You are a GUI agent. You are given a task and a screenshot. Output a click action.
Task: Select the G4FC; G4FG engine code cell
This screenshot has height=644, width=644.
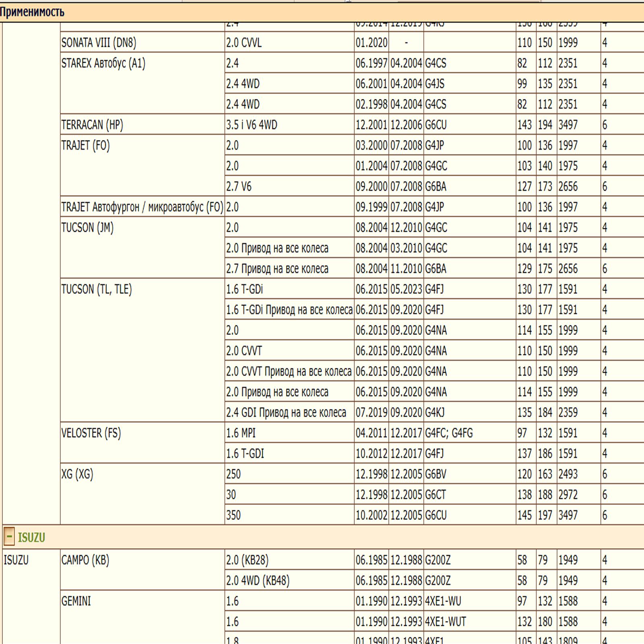[x=449, y=433]
